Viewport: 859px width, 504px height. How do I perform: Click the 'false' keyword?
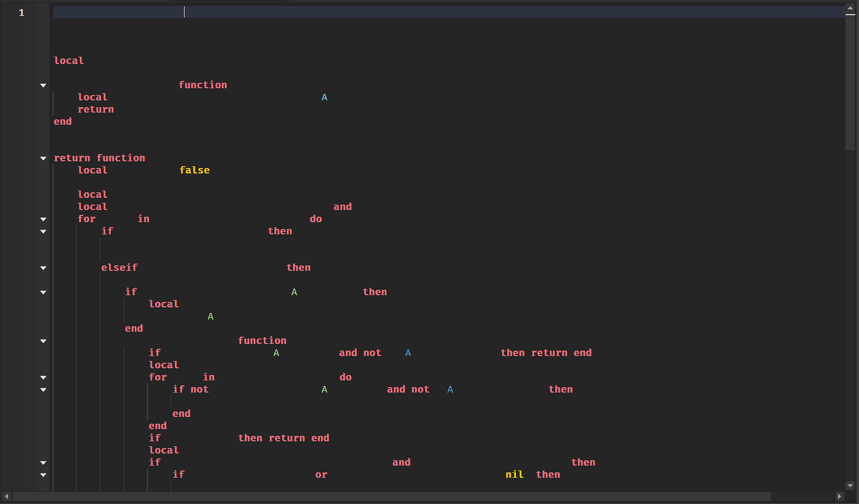pyautogui.click(x=194, y=170)
